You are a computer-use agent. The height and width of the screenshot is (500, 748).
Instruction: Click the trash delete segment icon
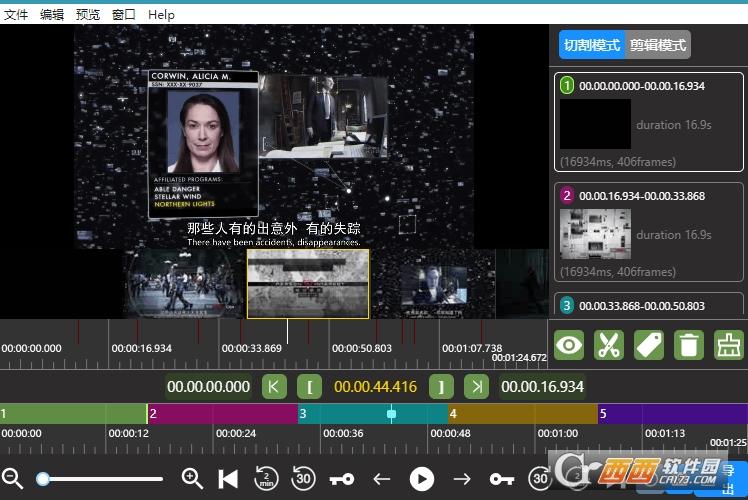click(689, 345)
